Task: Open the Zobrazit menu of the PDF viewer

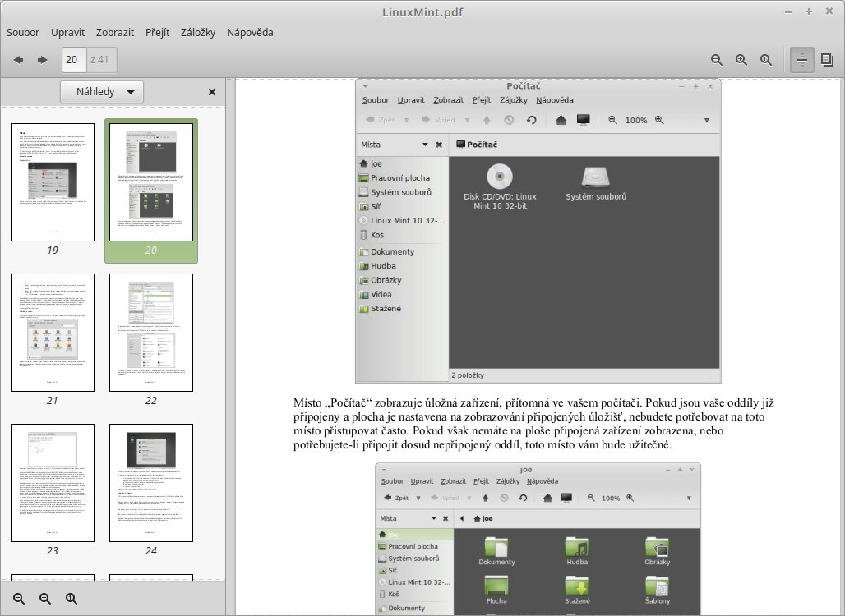Action: click(115, 32)
